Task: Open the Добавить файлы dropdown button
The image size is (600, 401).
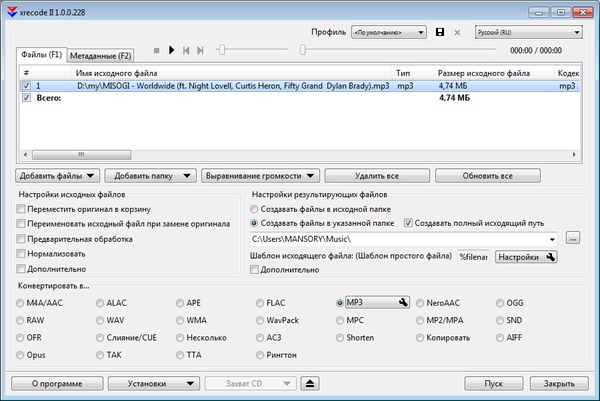Action: [56, 176]
